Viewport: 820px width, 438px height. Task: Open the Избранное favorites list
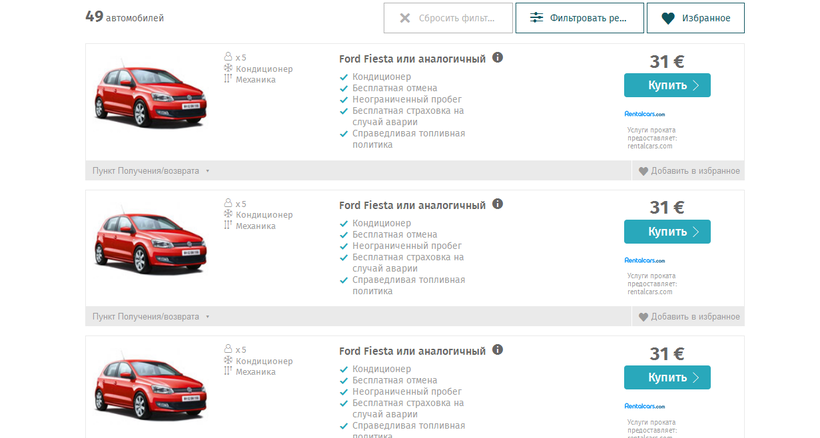(695, 18)
